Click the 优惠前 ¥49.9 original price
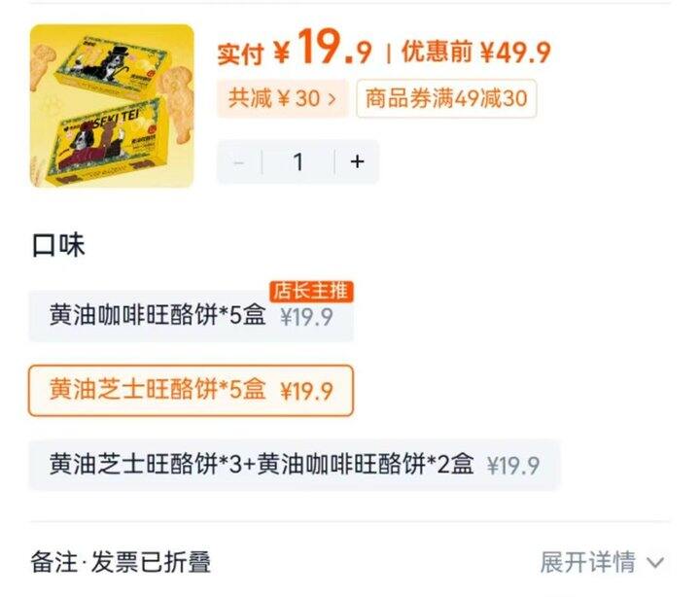Image resolution: width=700 pixels, height=597 pixels. 476,52
